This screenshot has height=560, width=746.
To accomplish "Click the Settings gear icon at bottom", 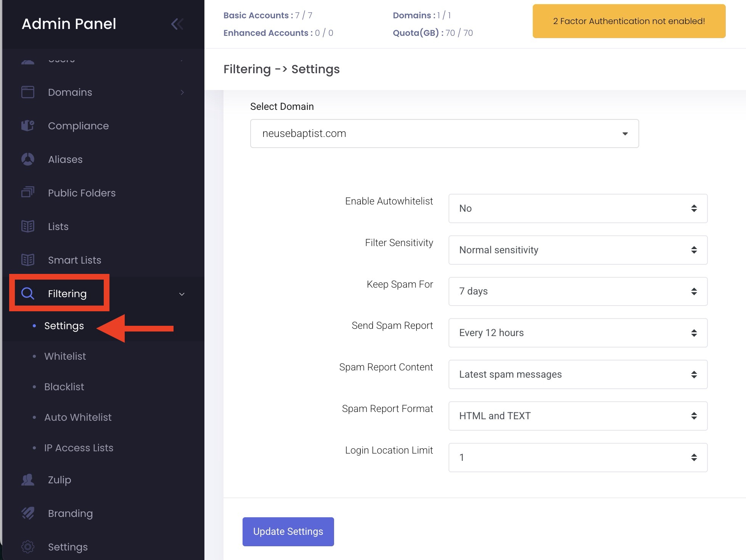I will click(28, 547).
